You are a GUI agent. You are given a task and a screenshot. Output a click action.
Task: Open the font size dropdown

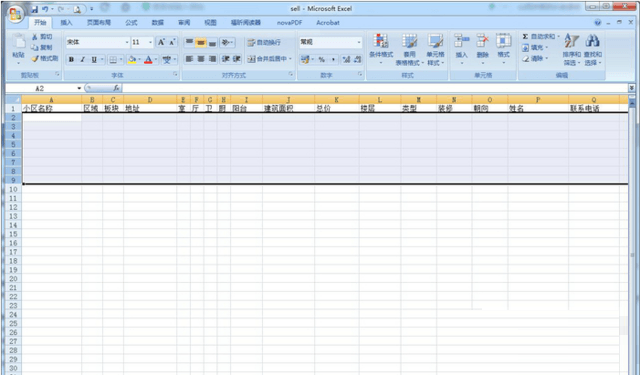pos(150,42)
